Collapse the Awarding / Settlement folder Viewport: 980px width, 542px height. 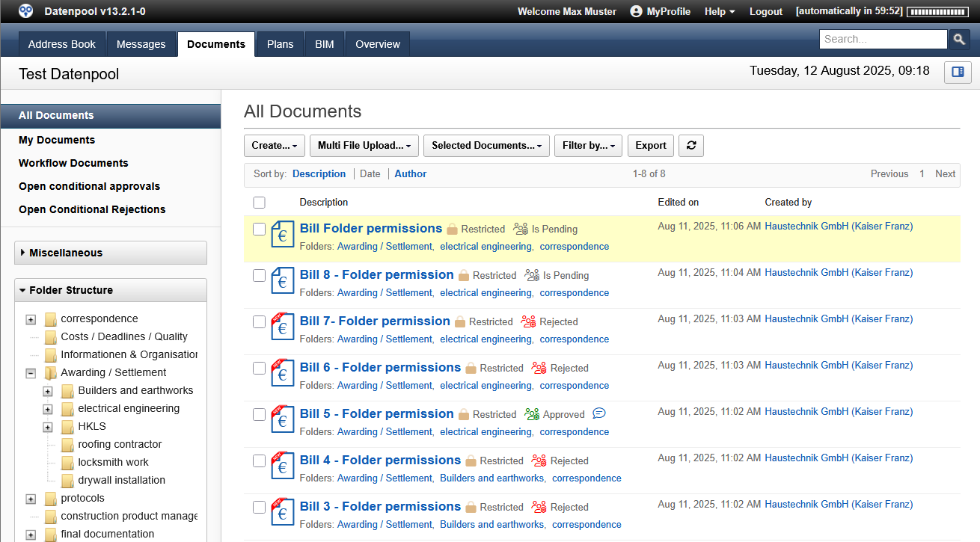pyautogui.click(x=31, y=373)
